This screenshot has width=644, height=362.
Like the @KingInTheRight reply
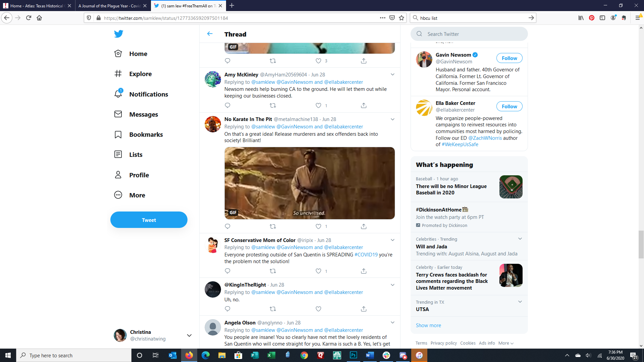(x=318, y=309)
